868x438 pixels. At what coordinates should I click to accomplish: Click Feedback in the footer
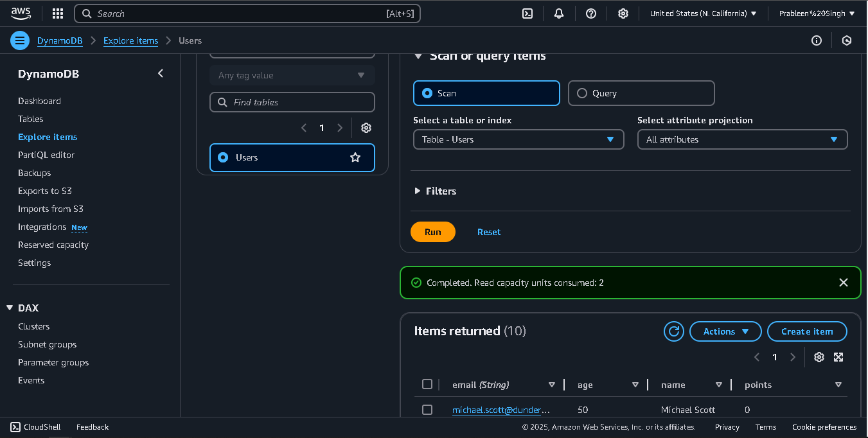point(93,427)
